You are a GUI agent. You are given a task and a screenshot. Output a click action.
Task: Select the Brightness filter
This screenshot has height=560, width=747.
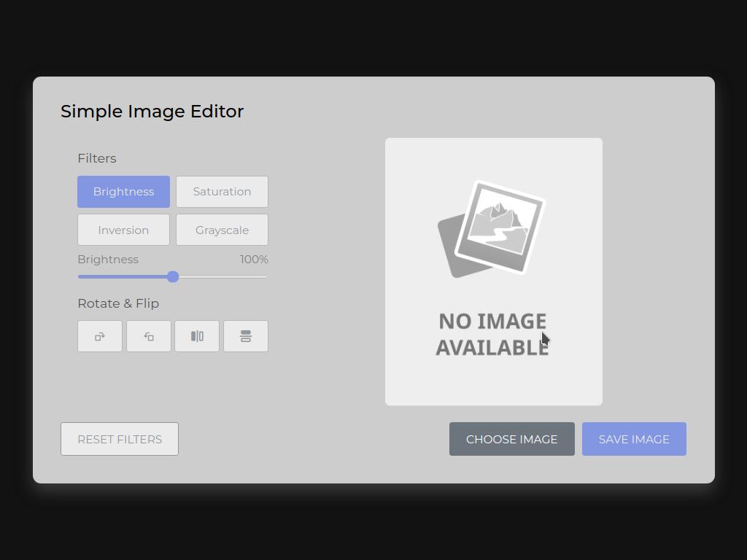point(123,192)
